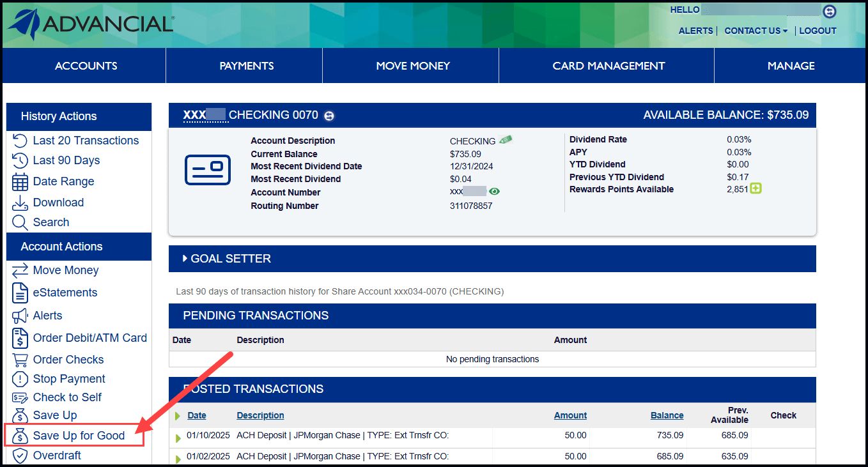Open the Save Up for Good link
The width and height of the screenshot is (868, 467).
coord(79,436)
